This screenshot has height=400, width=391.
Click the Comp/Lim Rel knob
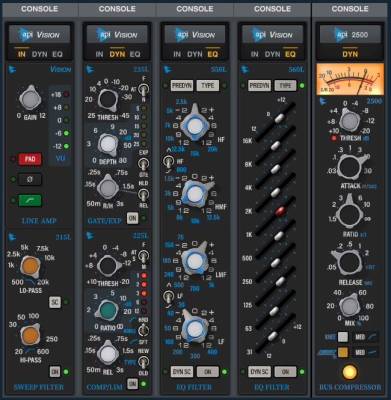click(108, 353)
